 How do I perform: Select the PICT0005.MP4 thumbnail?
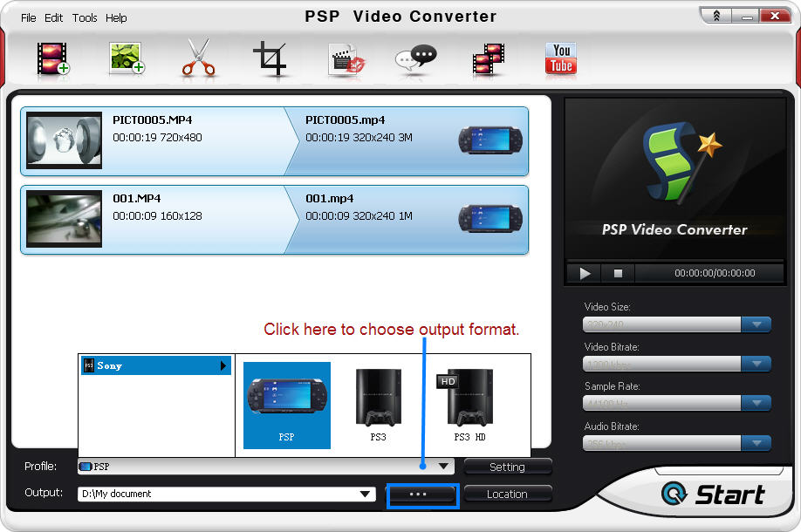[64, 140]
